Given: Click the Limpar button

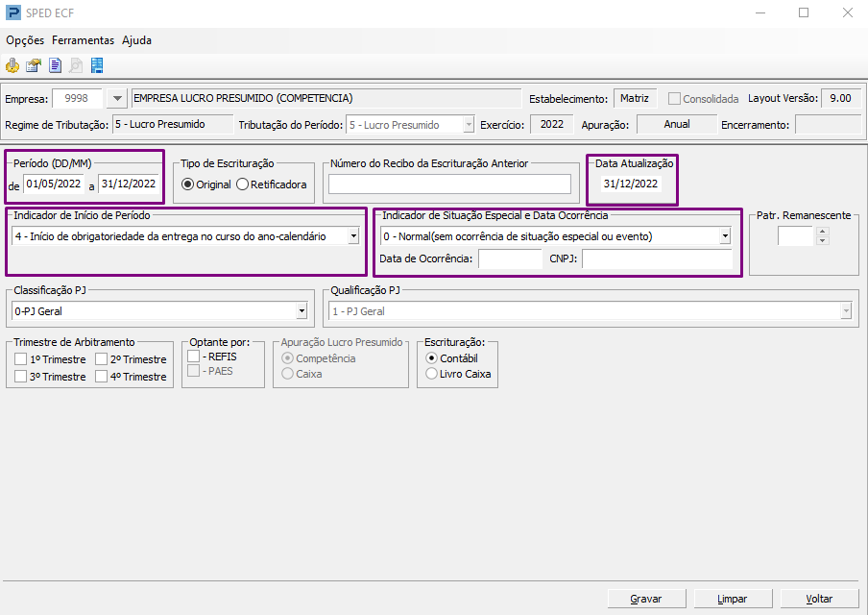Looking at the screenshot, I should coord(733,599).
